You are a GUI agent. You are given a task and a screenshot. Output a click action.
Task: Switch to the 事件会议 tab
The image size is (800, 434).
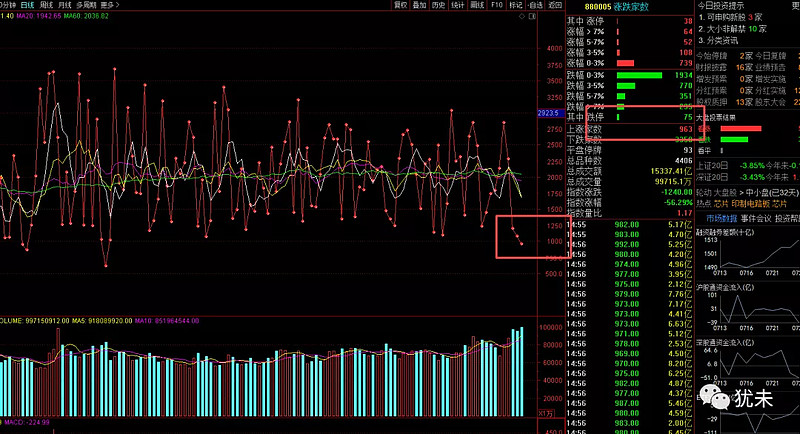pyautogui.click(x=756, y=218)
